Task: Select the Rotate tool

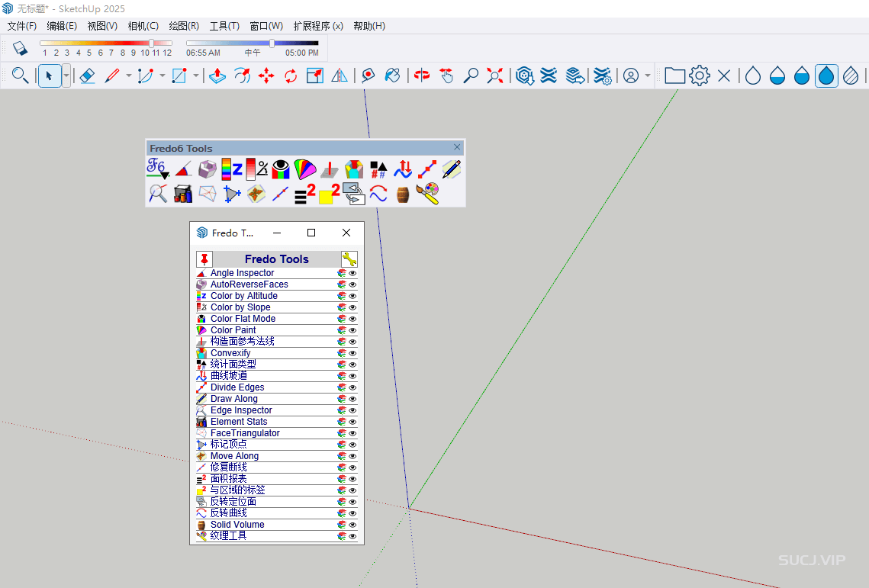Action: pyautogui.click(x=291, y=76)
